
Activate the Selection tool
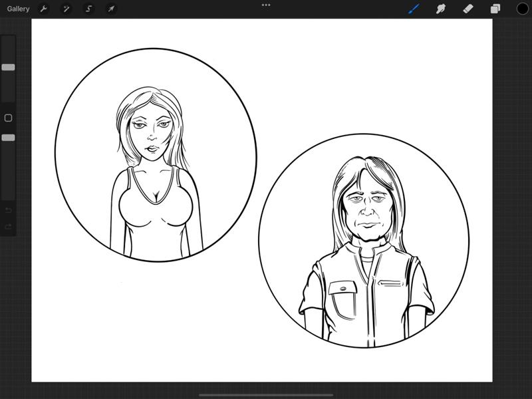89,9
